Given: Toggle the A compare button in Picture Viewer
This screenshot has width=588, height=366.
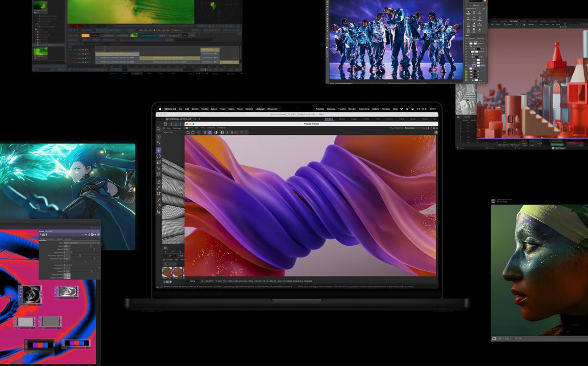Looking at the screenshot, I should point(227,132).
